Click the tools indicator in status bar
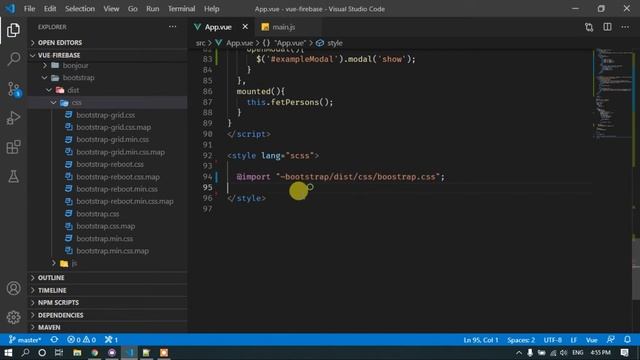The height and width of the screenshot is (360, 640). [111, 340]
